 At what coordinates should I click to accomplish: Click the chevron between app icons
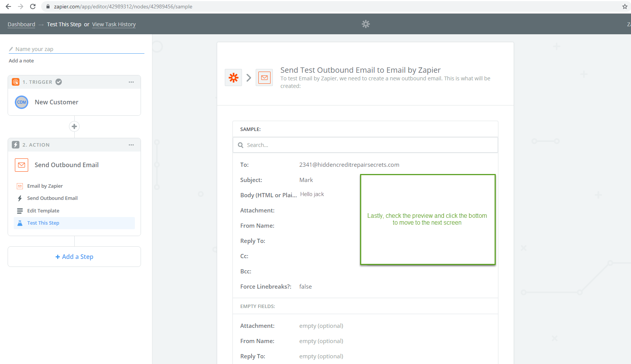click(x=249, y=78)
